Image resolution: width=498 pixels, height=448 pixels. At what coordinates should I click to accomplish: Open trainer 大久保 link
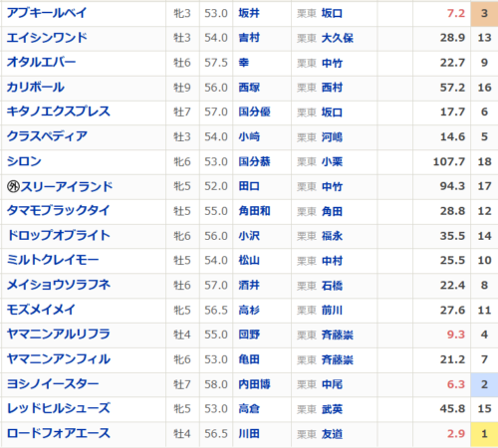338,38
